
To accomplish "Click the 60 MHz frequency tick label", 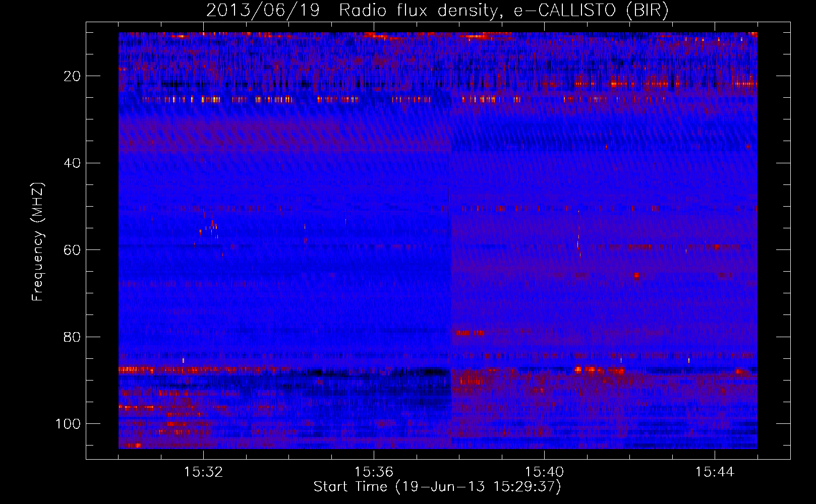I will click(72, 250).
